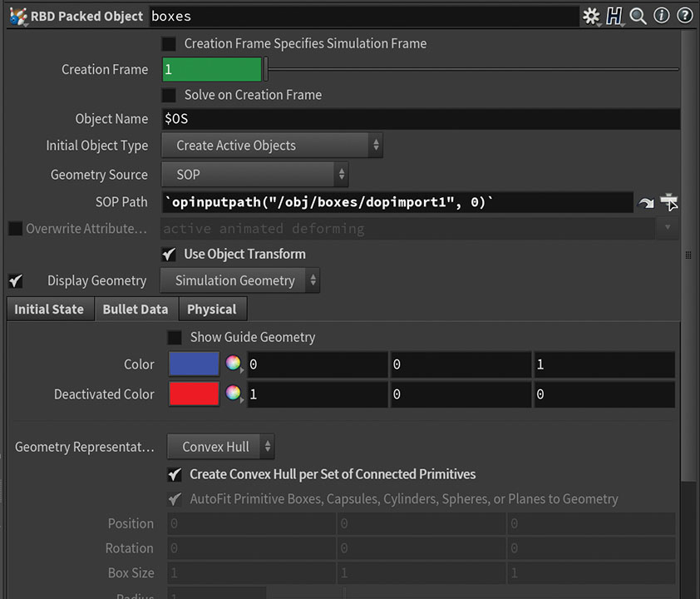Click the Object Name input field

421,119
